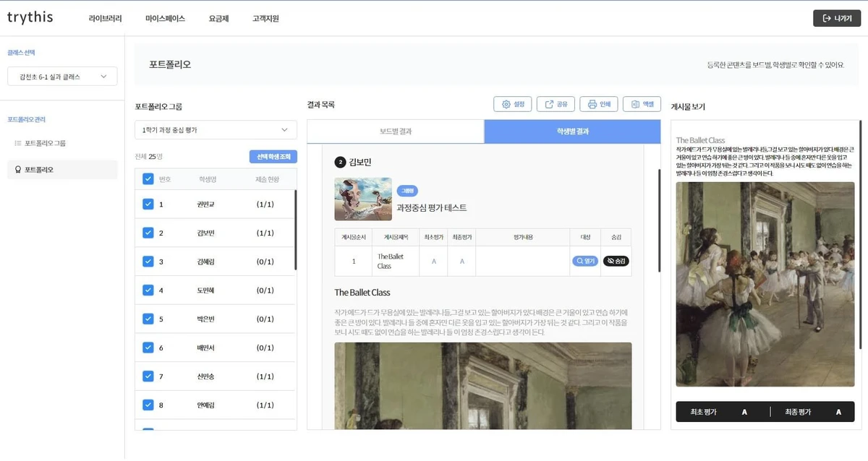The image size is (868, 461).
Task: Uncheck the checkbox for student number 6
Action: [148, 348]
